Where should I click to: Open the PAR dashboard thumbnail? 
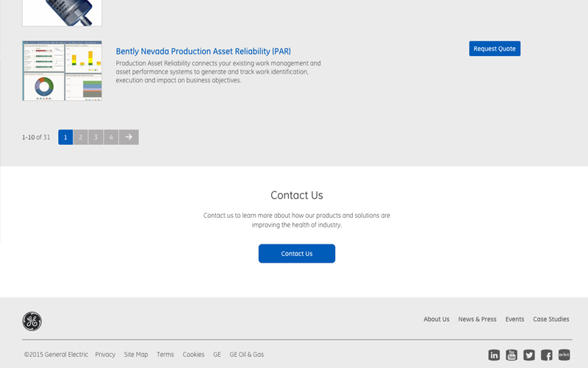coord(62,71)
